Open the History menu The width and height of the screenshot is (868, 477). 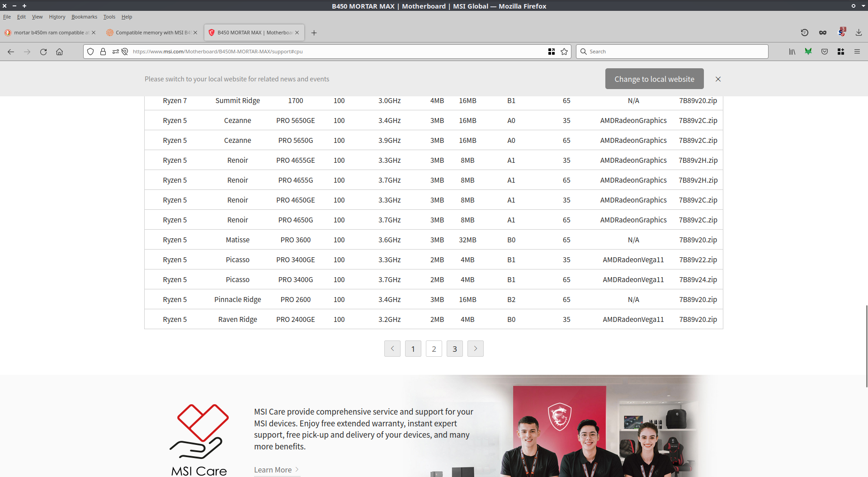57,17
